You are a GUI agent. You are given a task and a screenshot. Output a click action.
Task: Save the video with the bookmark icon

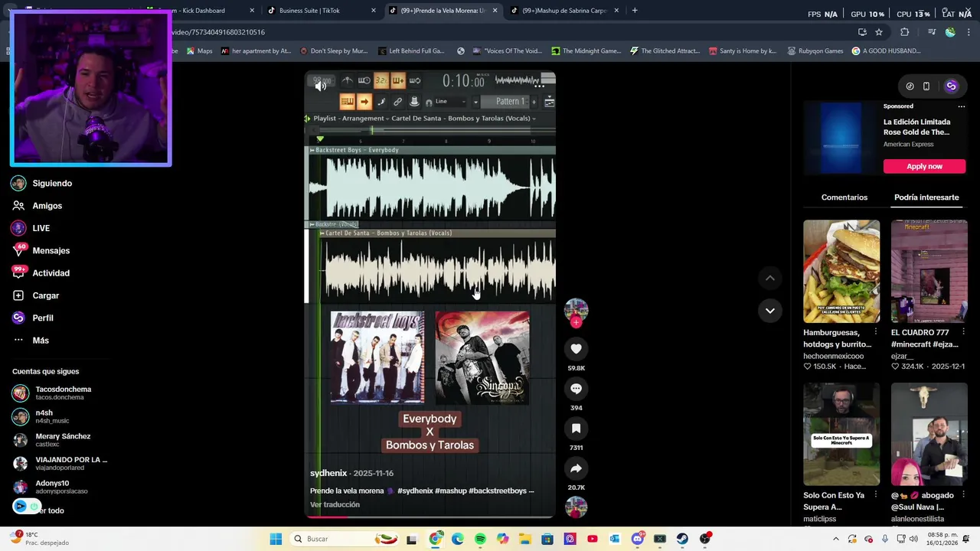tap(576, 429)
